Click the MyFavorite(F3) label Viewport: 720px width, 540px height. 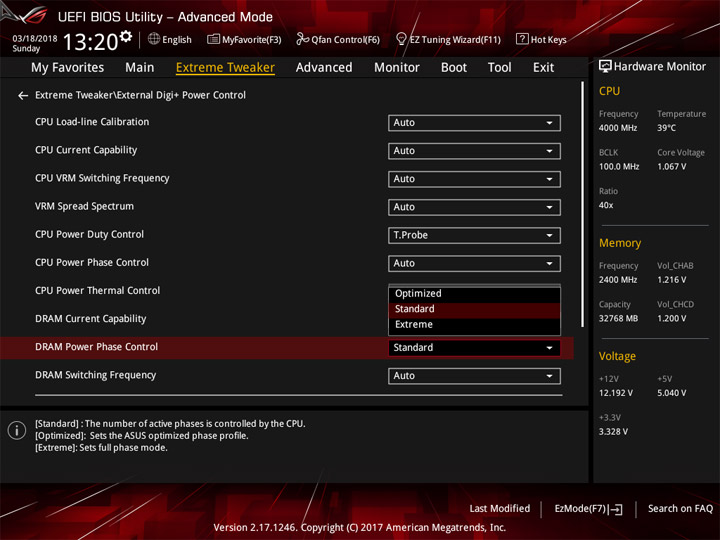point(252,39)
